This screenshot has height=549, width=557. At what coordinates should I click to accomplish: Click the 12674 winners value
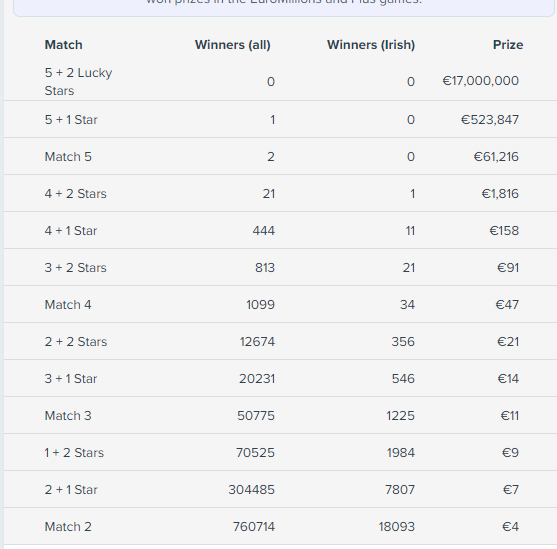(x=257, y=341)
